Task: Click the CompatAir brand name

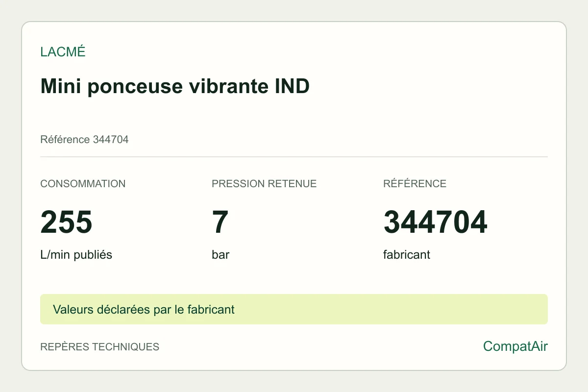Action: pyautogui.click(x=515, y=346)
